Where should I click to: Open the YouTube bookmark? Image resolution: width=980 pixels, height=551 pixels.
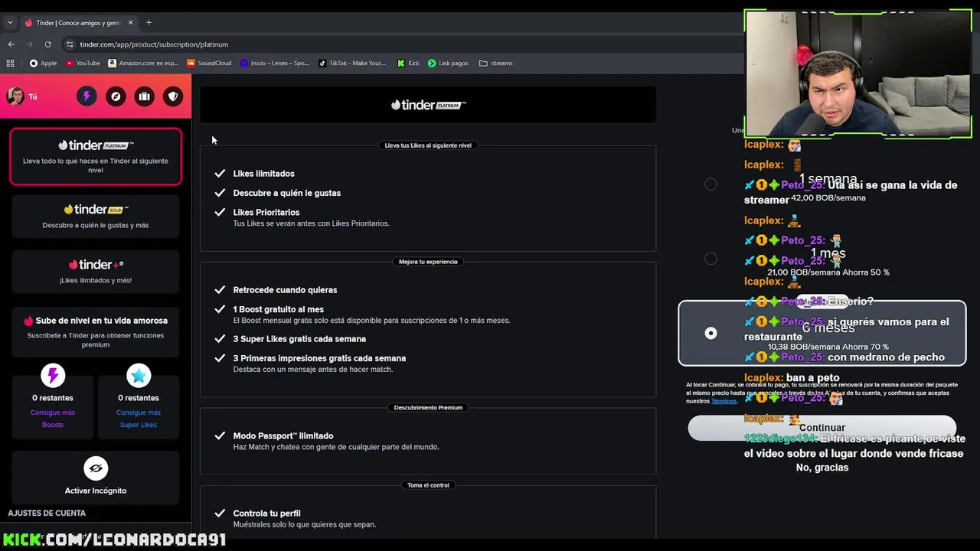(83, 63)
